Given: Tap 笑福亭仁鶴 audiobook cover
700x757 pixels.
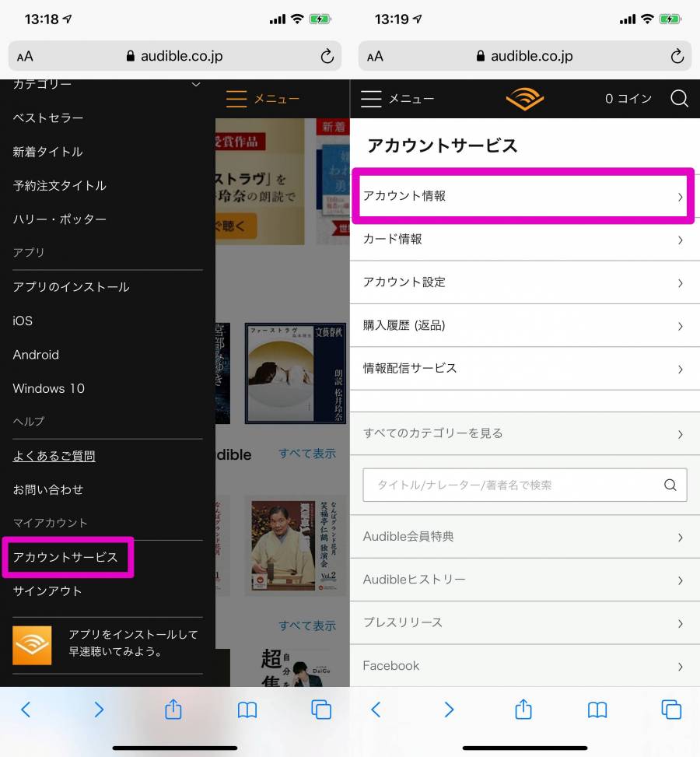Looking at the screenshot, I should point(295,545).
